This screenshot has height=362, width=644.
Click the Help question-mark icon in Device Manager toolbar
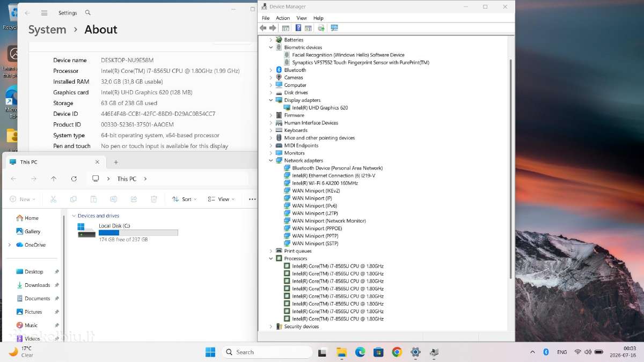[298, 28]
